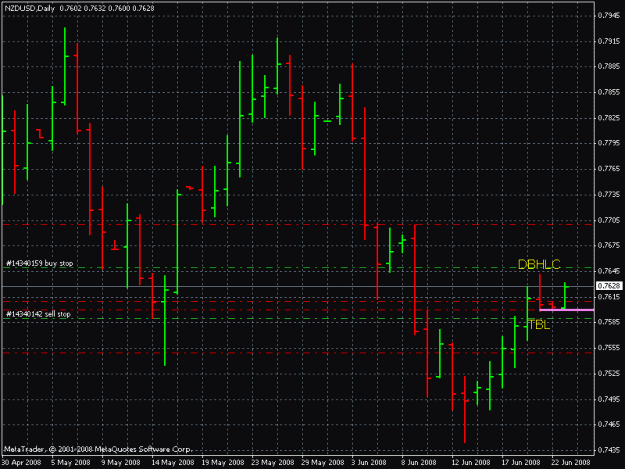Image resolution: width=625 pixels, height=469 pixels.
Task: Select the #14340159 buy stop order label
Action: (39, 263)
